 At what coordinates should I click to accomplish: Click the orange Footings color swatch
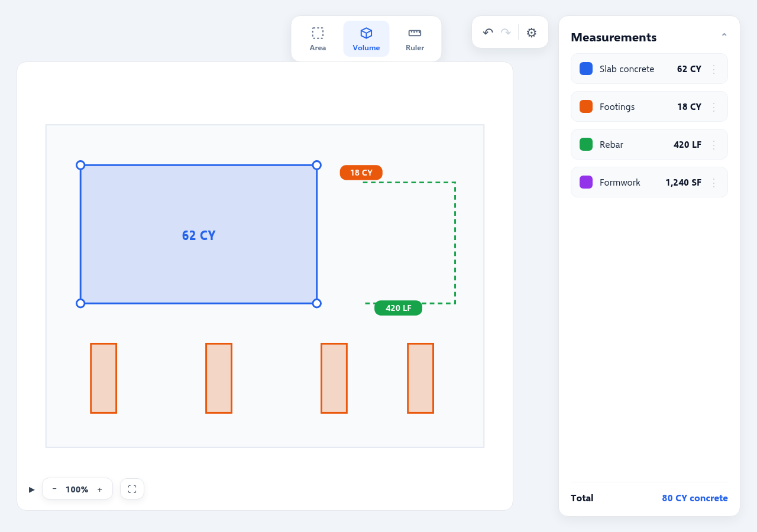586,106
